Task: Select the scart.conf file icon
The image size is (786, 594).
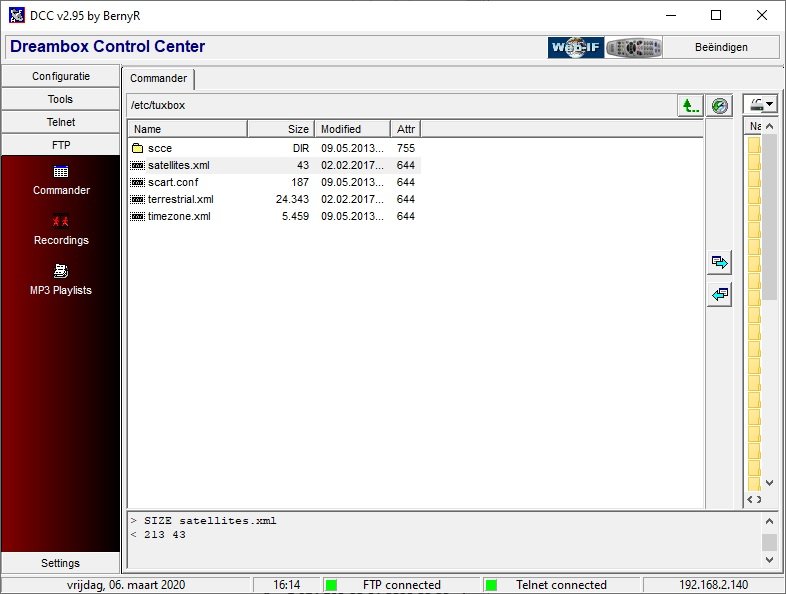Action: tap(137, 182)
